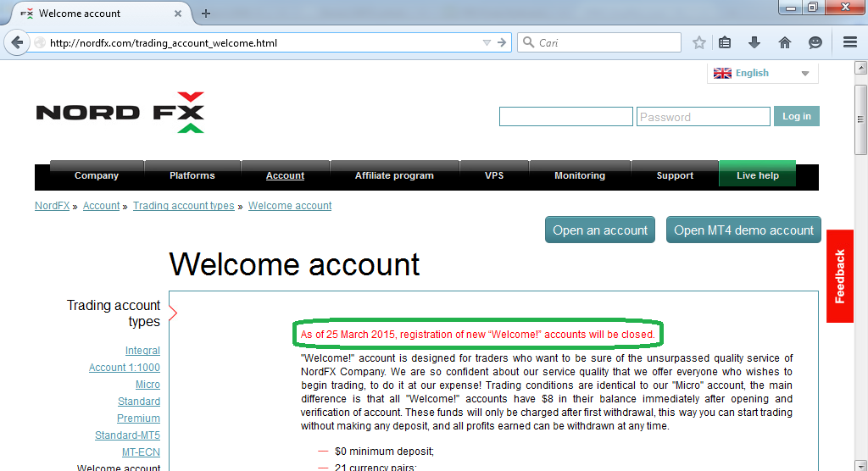
Task: Follow the Trading account types breadcrumb
Action: click(183, 205)
